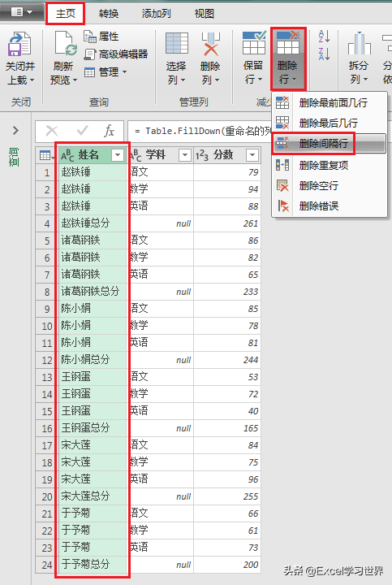The image size is (392, 585).
Task: Click the 语文 cell in row 9
Action: tap(161, 309)
